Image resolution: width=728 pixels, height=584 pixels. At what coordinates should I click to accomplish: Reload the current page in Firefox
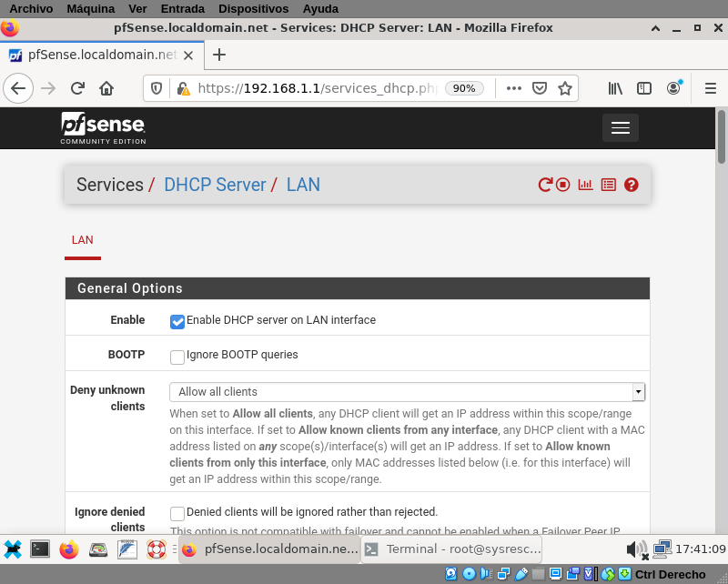pos(77,88)
